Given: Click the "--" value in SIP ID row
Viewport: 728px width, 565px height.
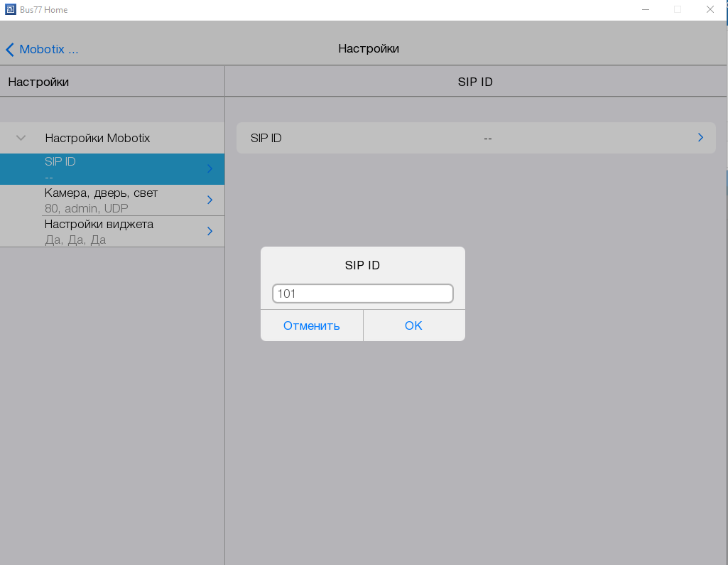Looking at the screenshot, I should (487, 139).
